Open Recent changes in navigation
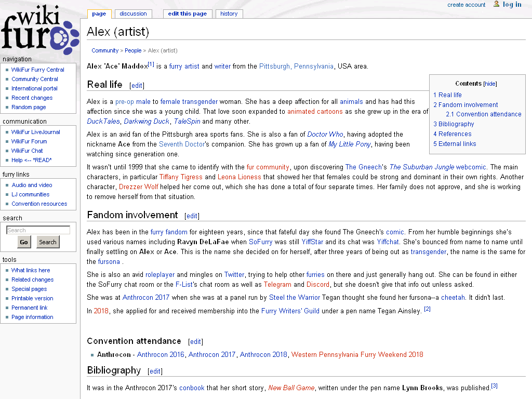The height and width of the screenshot is (399, 532). (32, 98)
